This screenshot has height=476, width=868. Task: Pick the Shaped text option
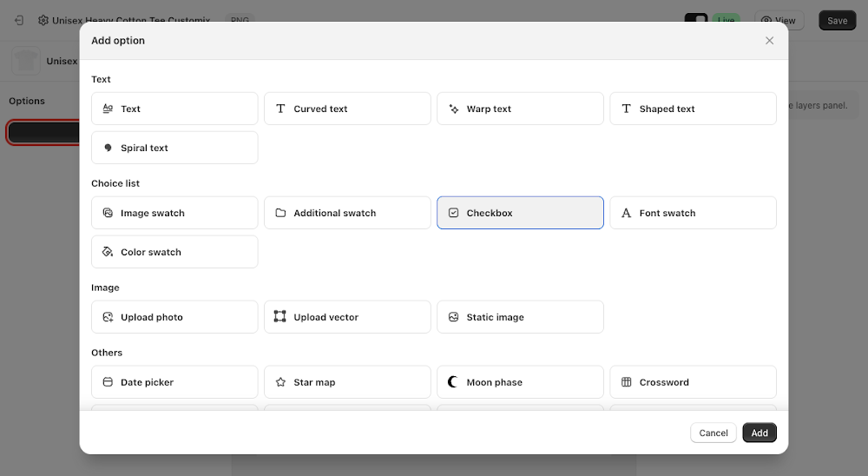tap(693, 109)
